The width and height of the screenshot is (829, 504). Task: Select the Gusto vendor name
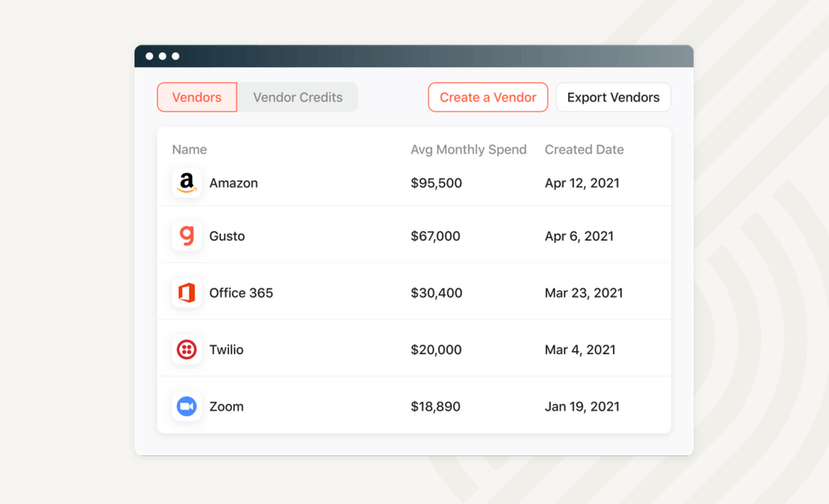[227, 236]
